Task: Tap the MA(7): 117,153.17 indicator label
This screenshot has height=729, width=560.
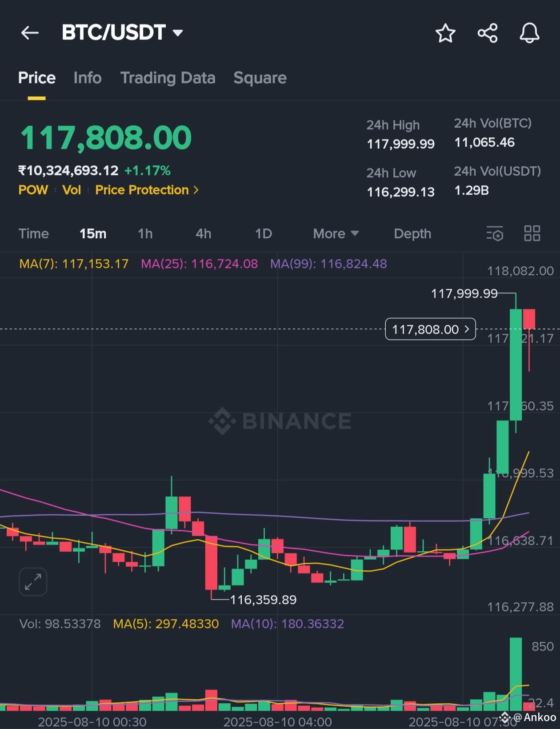Action: coord(74,264)
